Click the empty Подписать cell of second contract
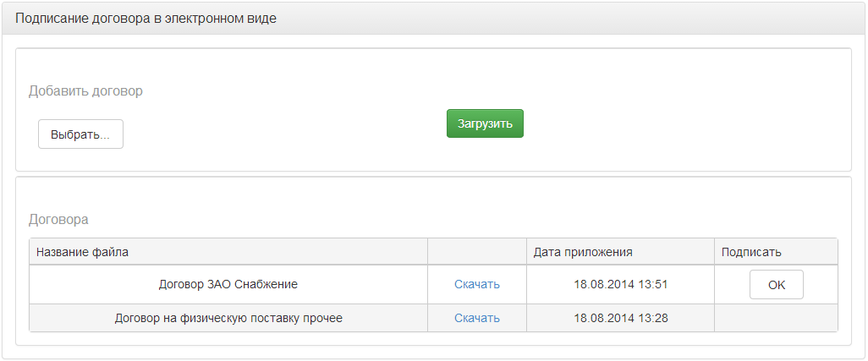The width and height of the screenshot is (868, 361). click(776, 319)
